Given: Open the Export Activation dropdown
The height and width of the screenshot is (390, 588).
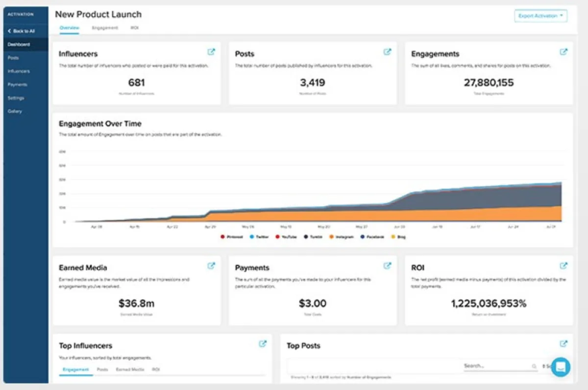Looking at the screenshot, I should (x=540, y=16).
